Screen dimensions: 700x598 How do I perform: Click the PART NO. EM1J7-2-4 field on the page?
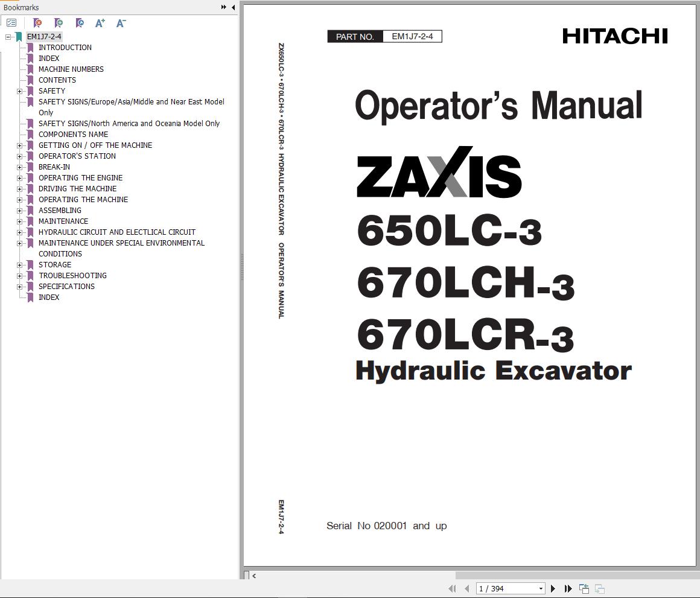(385, 37)
